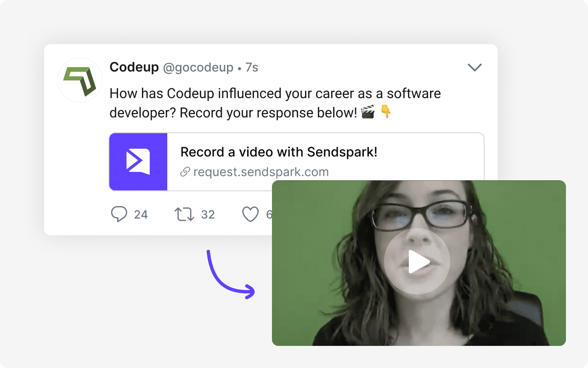Click the Codeup logo avatar
This screenshot has height=368, width=588.
(x=80, y=80)
